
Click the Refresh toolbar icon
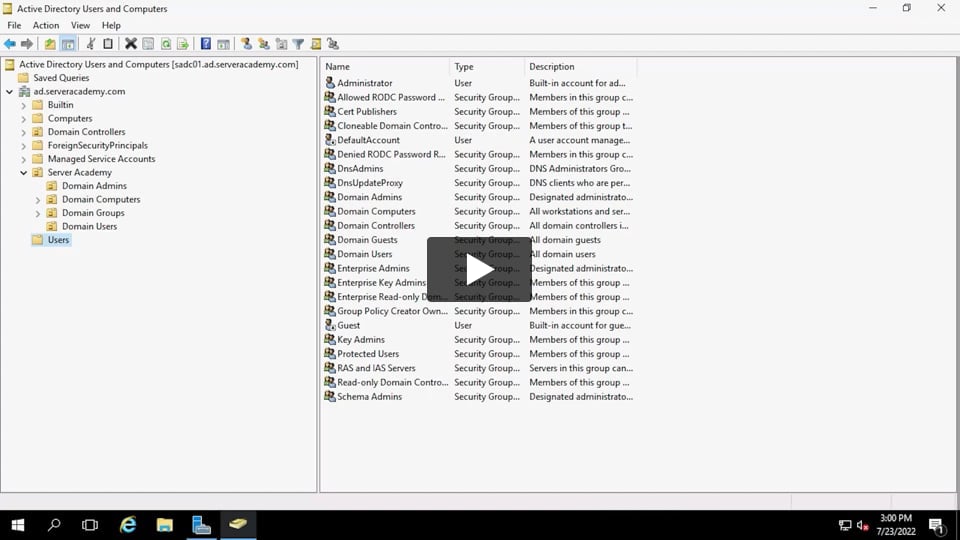(x=166, y=44)
